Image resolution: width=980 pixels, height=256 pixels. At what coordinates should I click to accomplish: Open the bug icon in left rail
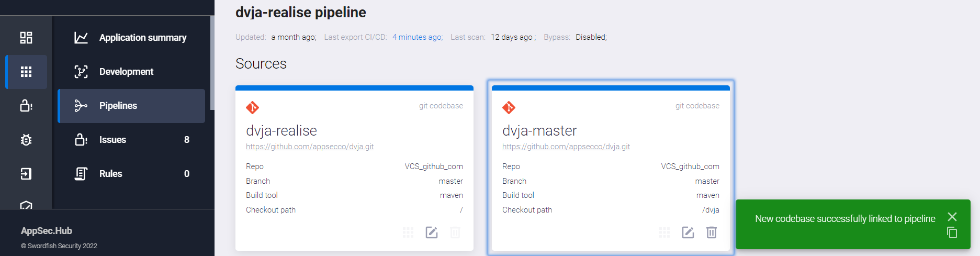coord(26,140)
